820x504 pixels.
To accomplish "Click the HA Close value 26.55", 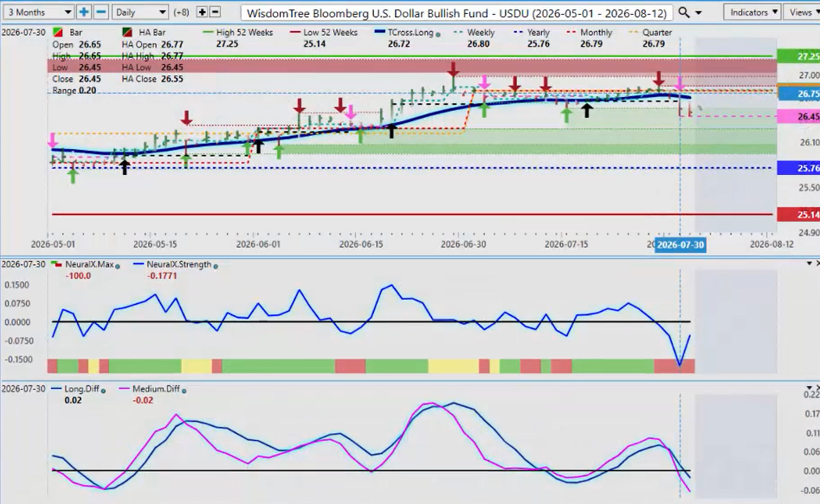I will 172,79.
